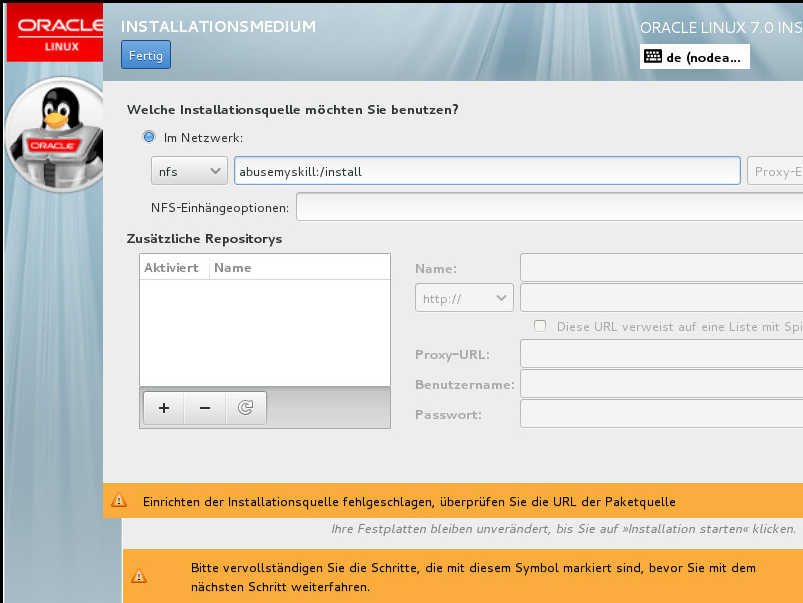Toggle the 'Diese URL verweist auf eine Liste' checkbox
The width and height of the screenshot is (803, 603).
[x=540, y=326]
